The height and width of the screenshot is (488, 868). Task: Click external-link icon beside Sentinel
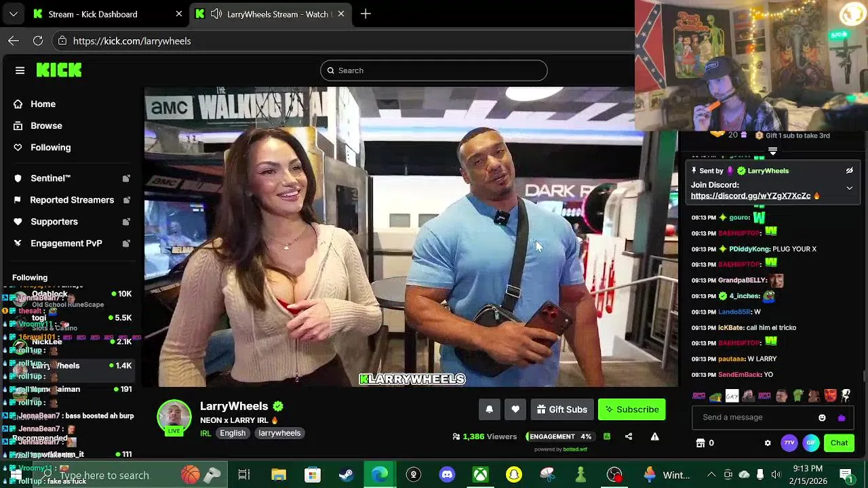tap(126, 178)
